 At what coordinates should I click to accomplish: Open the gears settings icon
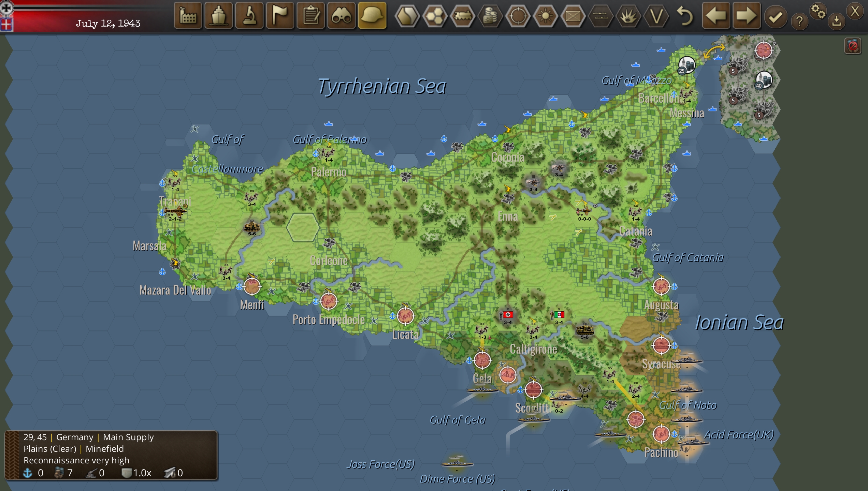(x=819, y=12)
